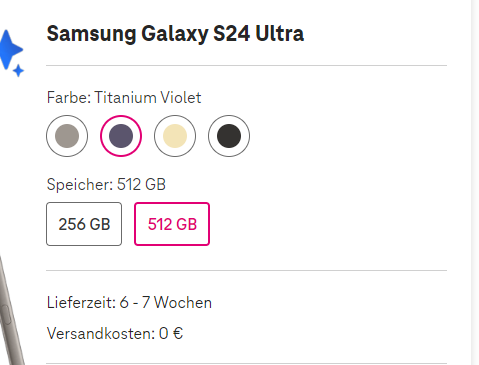Pick the Titanium Black color swatch
479x365 pixels.
[x=229, y=136]
